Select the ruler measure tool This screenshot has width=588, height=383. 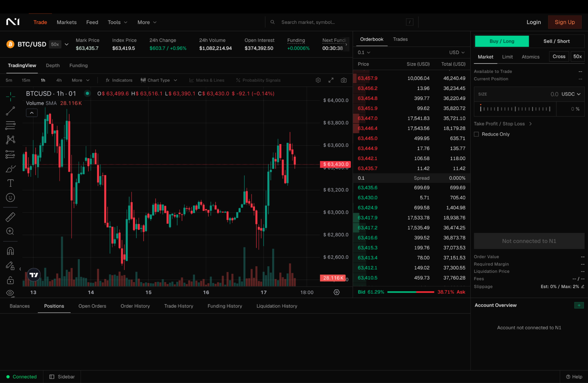10,217
